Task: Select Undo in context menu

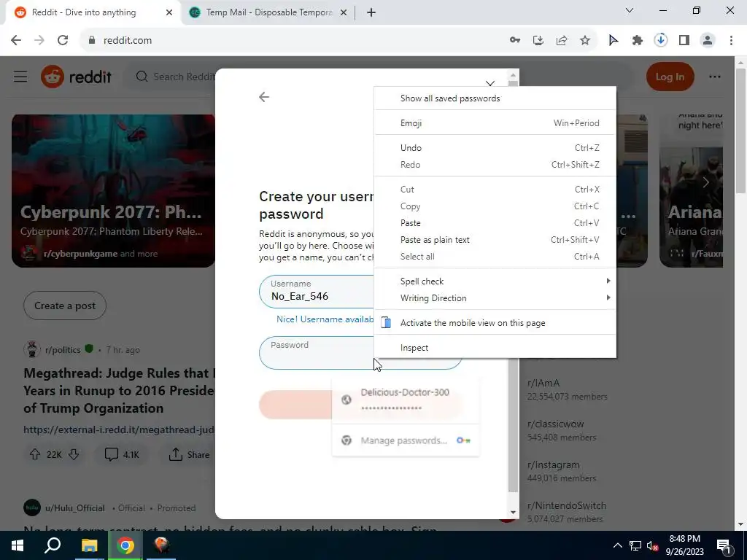Action: click(495, 148)
